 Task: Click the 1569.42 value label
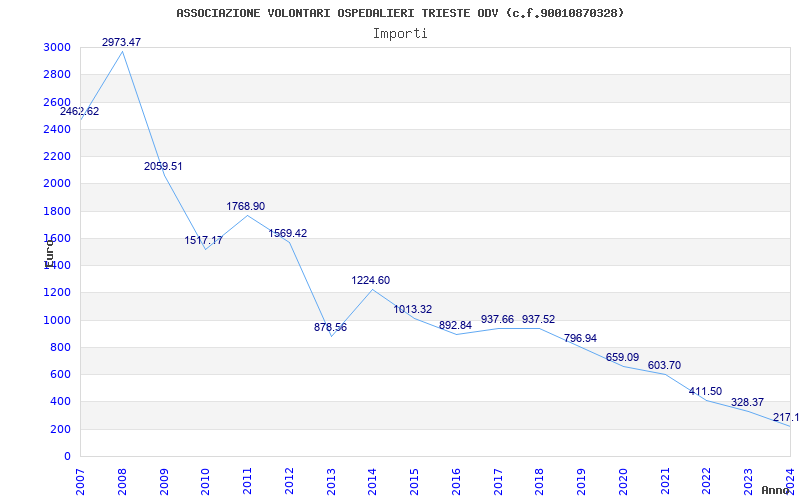click(x=287, y=233)
